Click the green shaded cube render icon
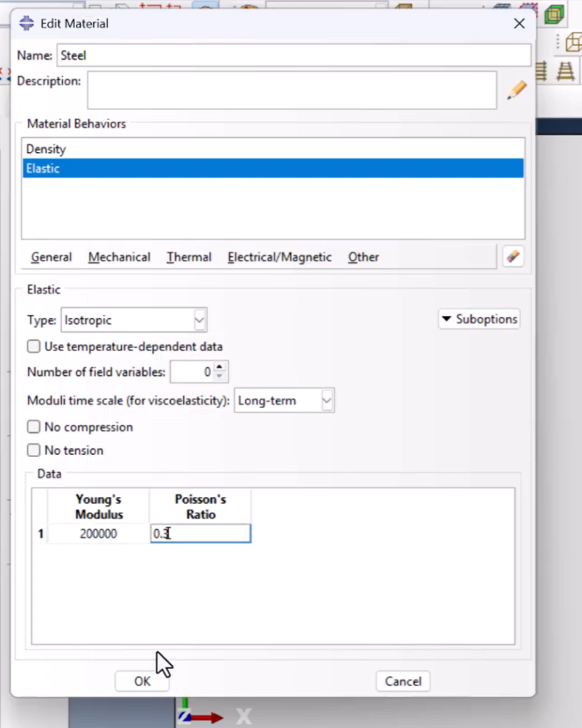Screen dimensions: 582x728 553,14
